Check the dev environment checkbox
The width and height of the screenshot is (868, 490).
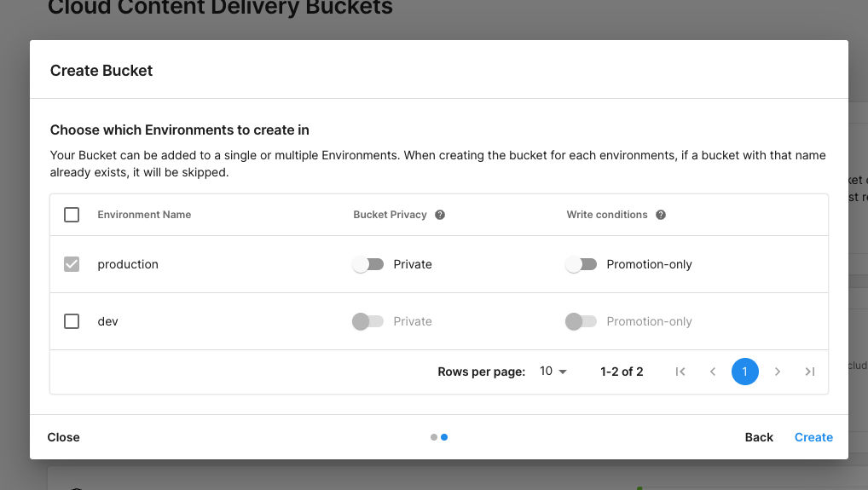tap(72, 321)
